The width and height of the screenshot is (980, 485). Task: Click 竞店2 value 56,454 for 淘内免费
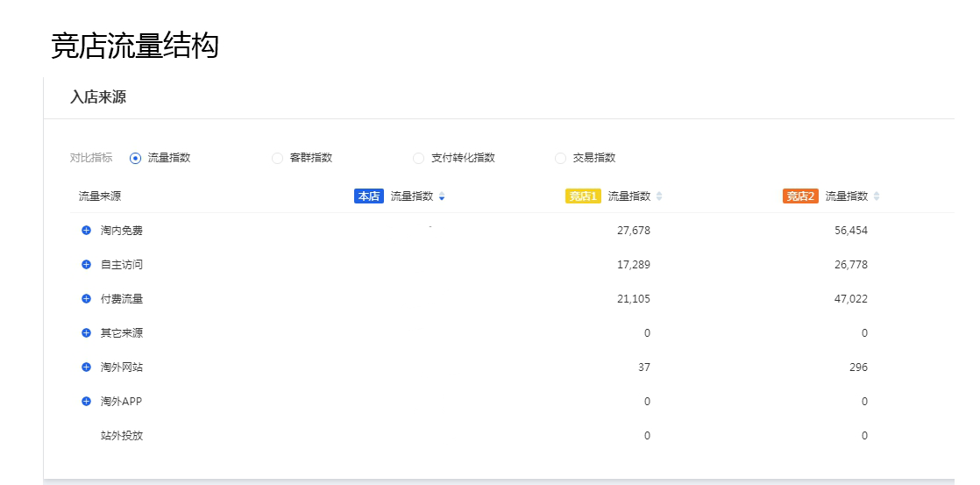click(850, 231)
